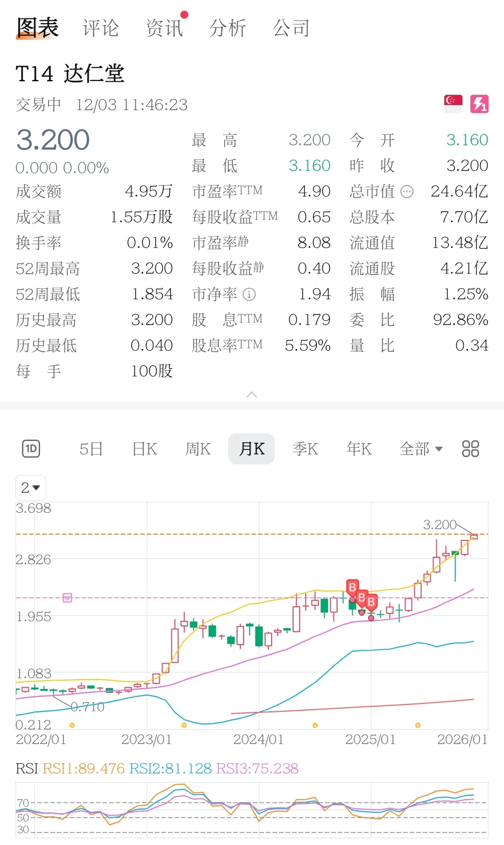The height and width of the screenshot is (845, 504).
Task: Tap the 成交额 value 4.95万
Action: coord(149,192)
